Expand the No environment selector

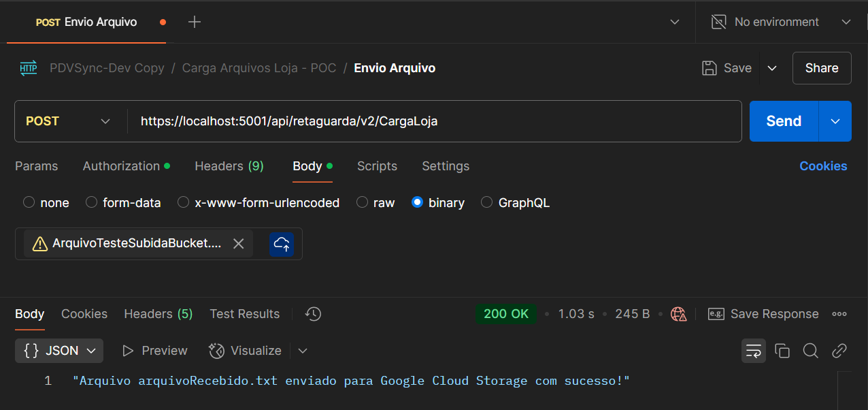782,22
